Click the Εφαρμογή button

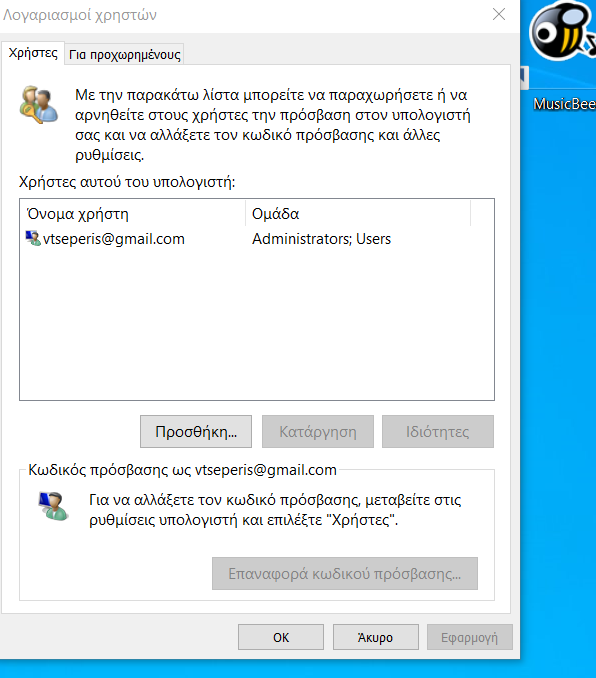click(470, 637)
